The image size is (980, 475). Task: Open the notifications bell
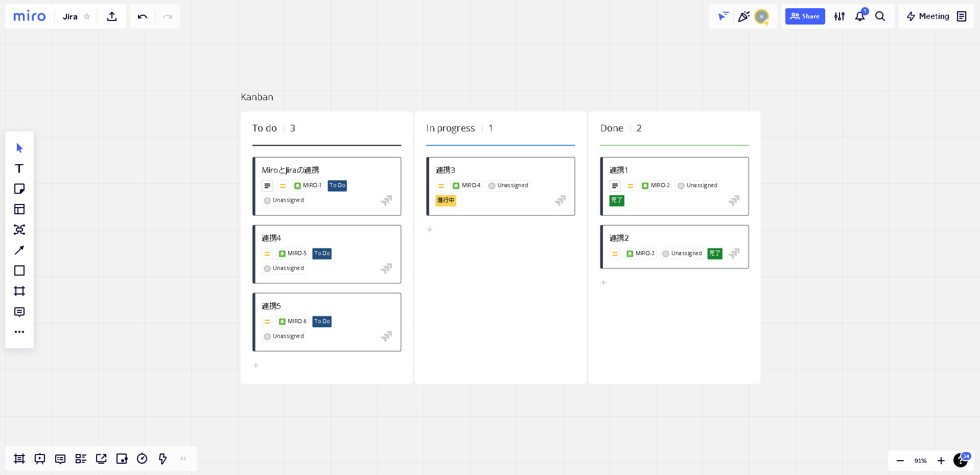tap(860, 16)
